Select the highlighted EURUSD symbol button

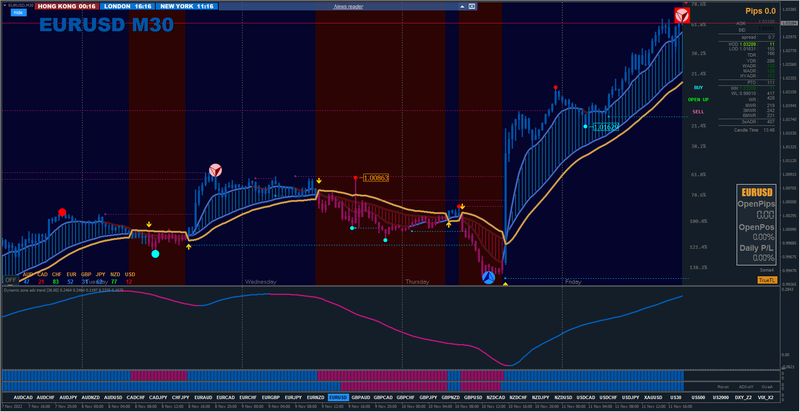point(338,397)
